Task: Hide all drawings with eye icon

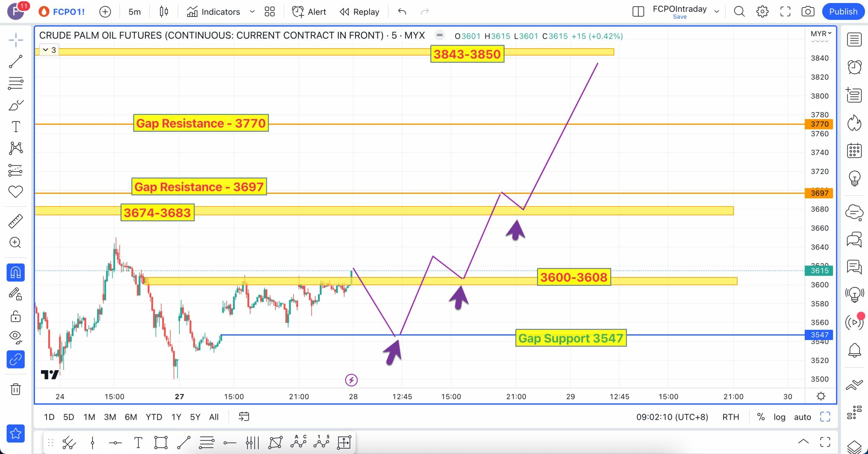Action: 16,336
